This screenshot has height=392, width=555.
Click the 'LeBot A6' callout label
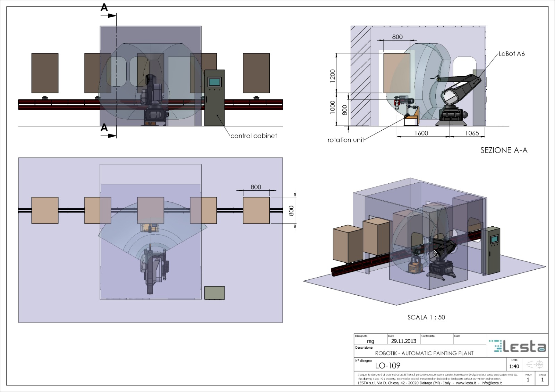pos(512,54)
